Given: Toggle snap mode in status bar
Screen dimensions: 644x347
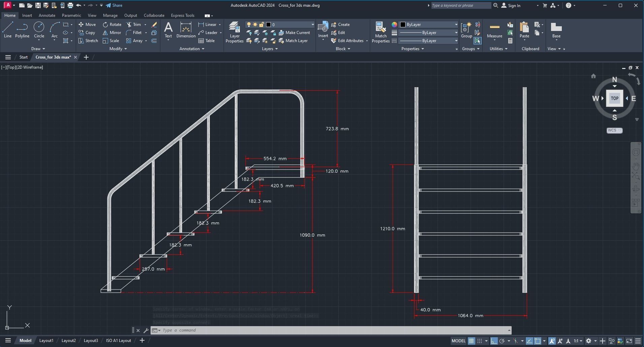Looking at the screenshot, I should (480, 341).
